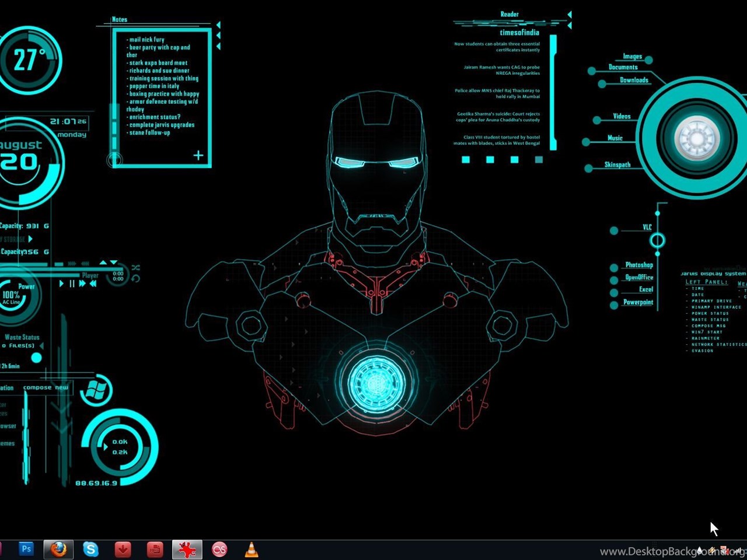
Task: Open the Geetika Sharma headline
Action: tap(498, 117)
